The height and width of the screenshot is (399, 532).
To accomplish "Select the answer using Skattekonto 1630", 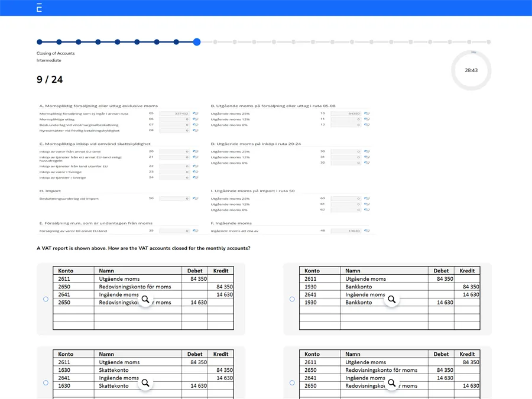I will 46,382.
